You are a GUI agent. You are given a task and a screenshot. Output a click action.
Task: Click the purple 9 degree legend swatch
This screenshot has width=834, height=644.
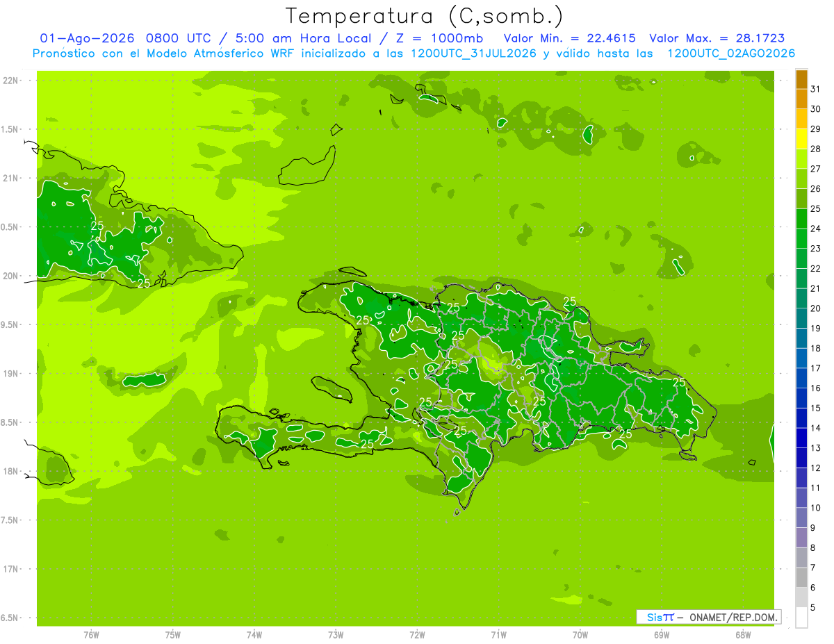tap(801, 518)
